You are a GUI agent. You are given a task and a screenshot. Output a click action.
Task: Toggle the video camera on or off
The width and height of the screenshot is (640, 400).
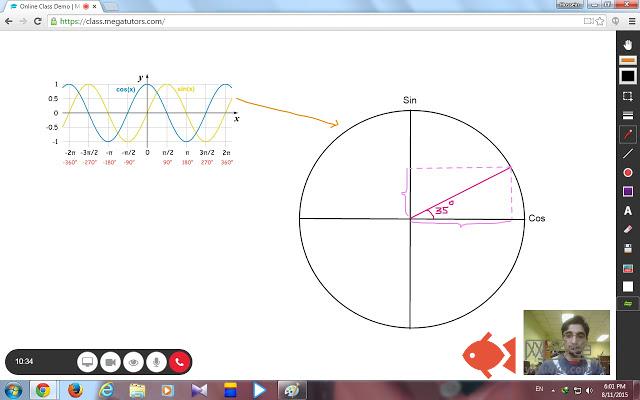110,361
